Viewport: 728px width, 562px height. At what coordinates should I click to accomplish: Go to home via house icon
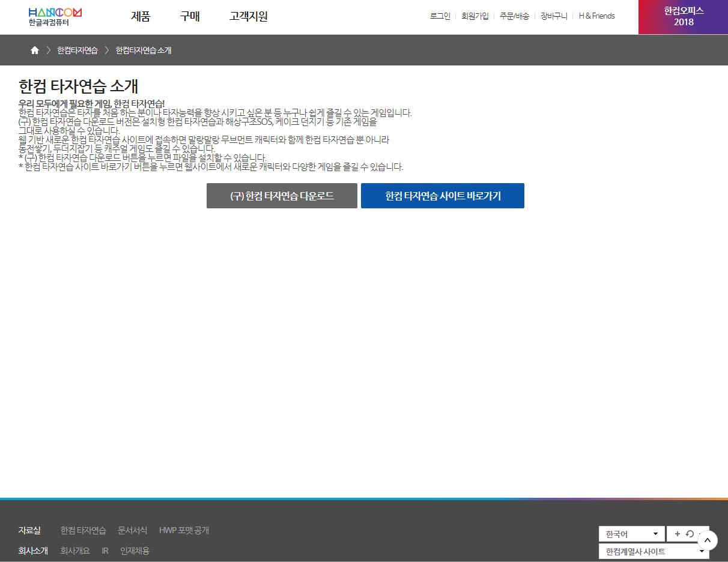(35, 50)
